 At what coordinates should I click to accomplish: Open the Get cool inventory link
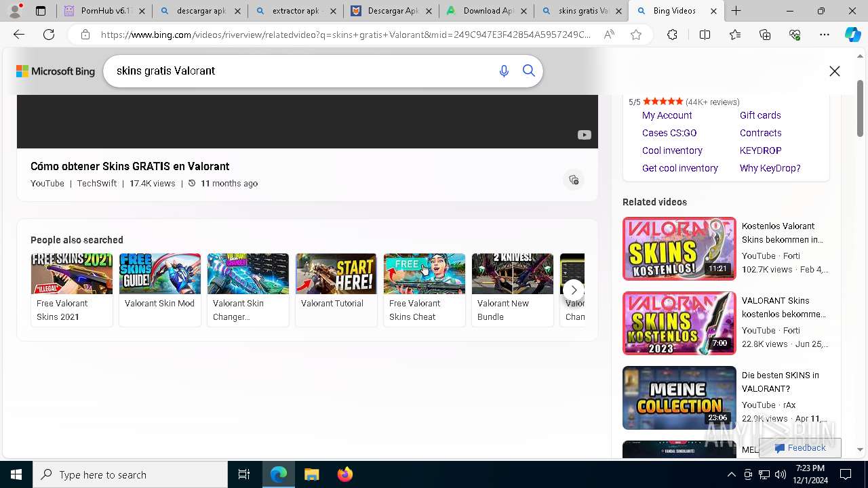pyautogui.click(x=679, y=168)
